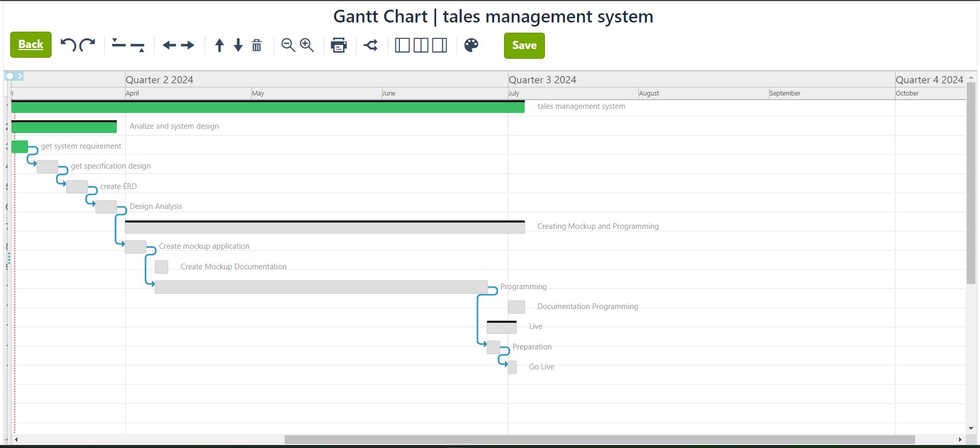Click the tales management system summary bar
Image resolution: width=980 pixels, height=448 pixels.
click(x=268, y=107)
